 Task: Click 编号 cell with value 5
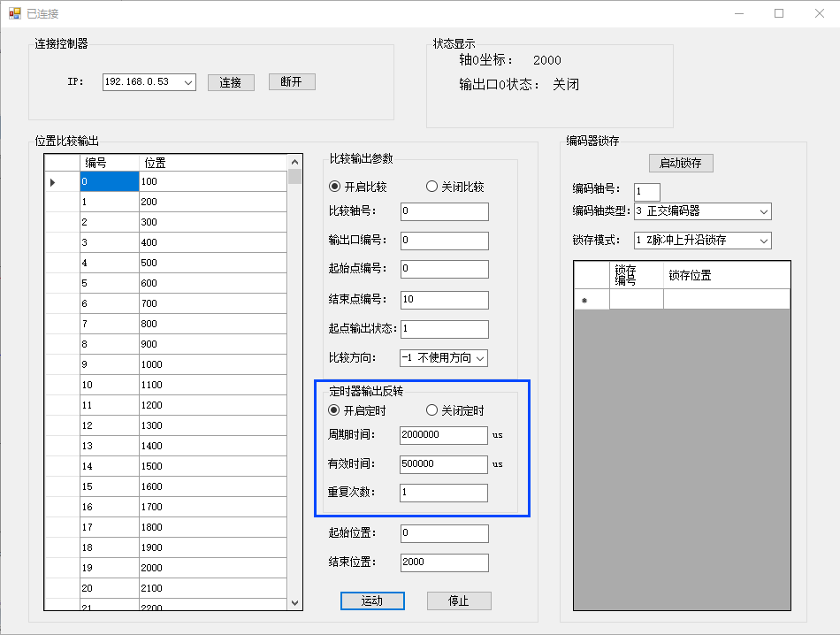[x=110, y=284]
